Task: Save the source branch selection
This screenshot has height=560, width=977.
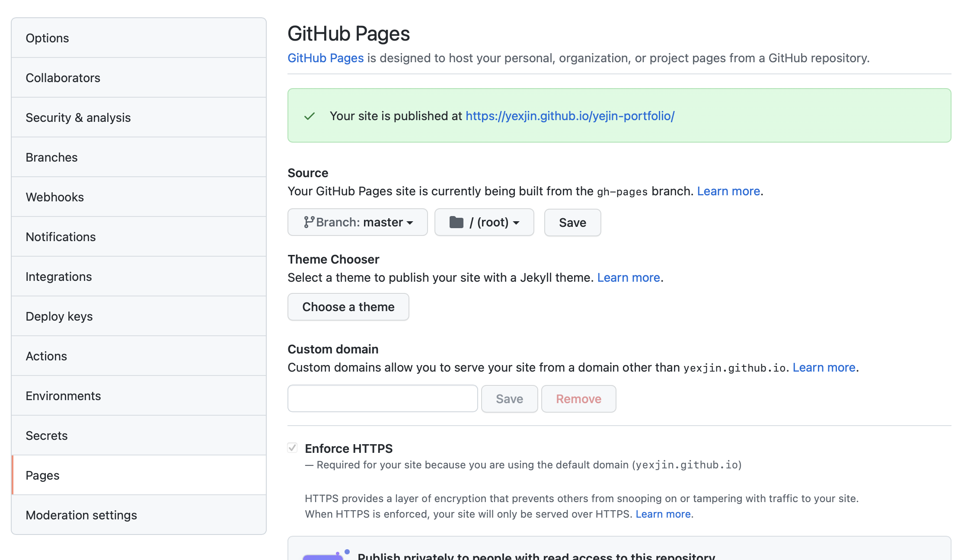Action: pyautogui.click(x=572, y=223)
